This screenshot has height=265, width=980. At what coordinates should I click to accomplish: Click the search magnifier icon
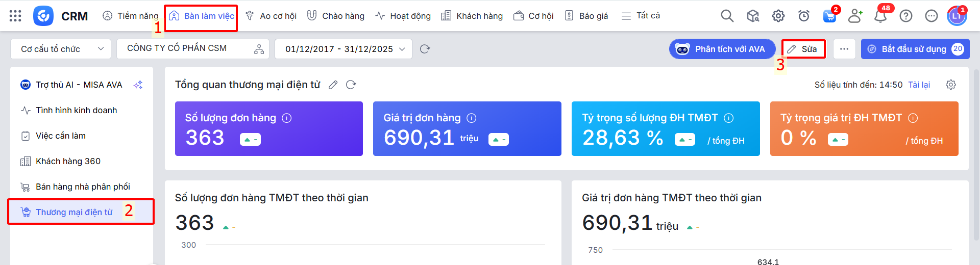[x=727, y=16]
